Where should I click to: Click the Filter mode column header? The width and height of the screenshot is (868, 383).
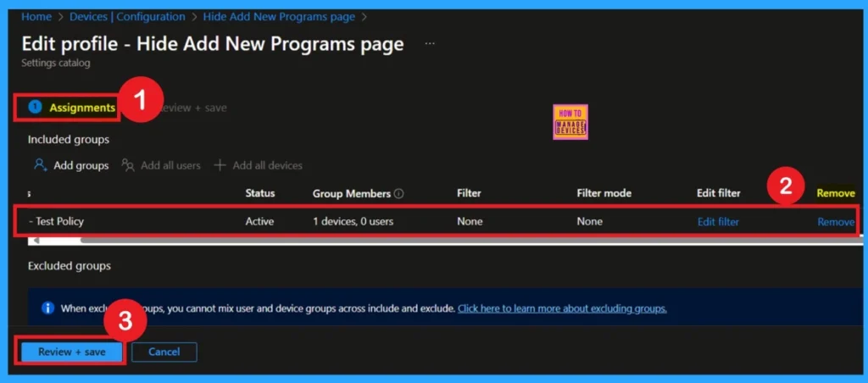(604, 193)
